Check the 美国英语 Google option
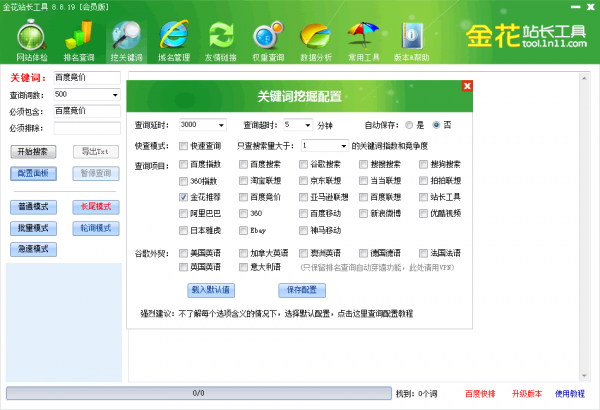The image size is (600, 410). tap(183, 253)
